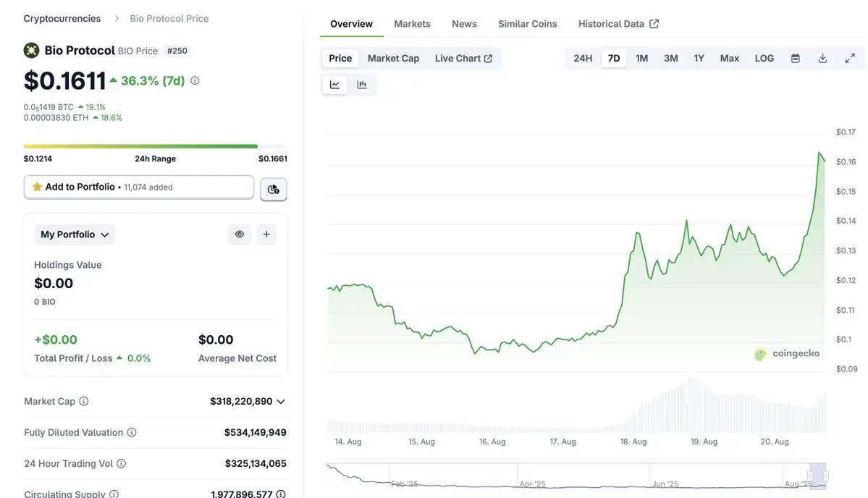This screenshot has width=868, height=498.
Task: Set chart range to 24H
Action: (583, 58)
